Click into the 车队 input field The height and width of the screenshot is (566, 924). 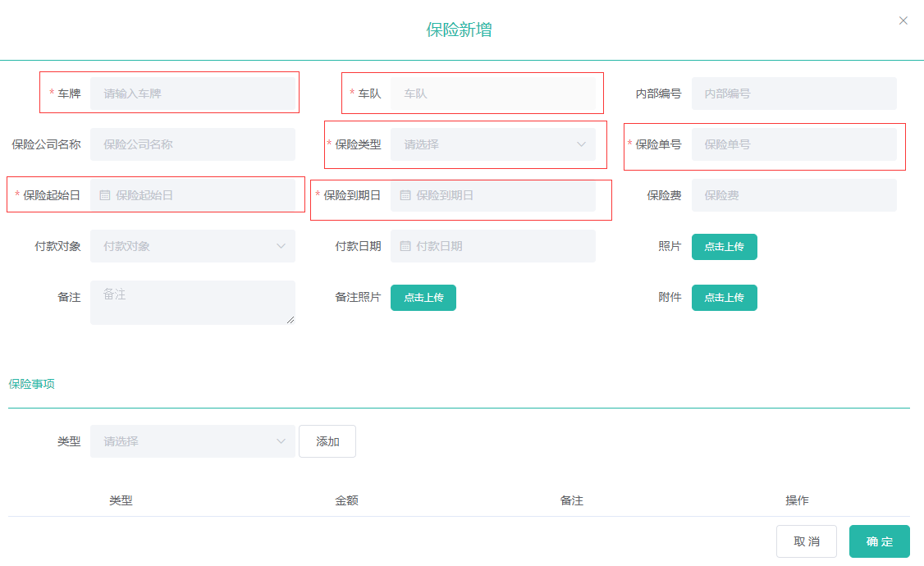click(493, 94)
